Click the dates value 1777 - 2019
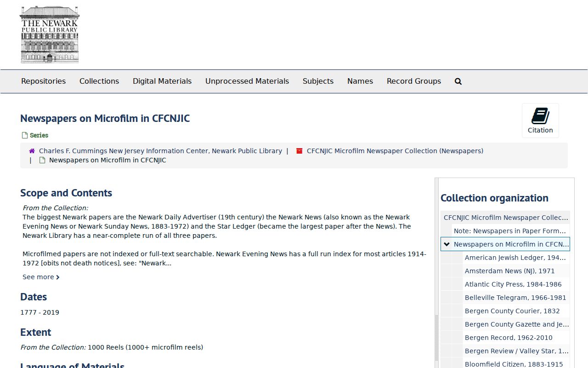The height and width of the screenshot is (368, 588). pyautogui.click(x=40, y=312)
